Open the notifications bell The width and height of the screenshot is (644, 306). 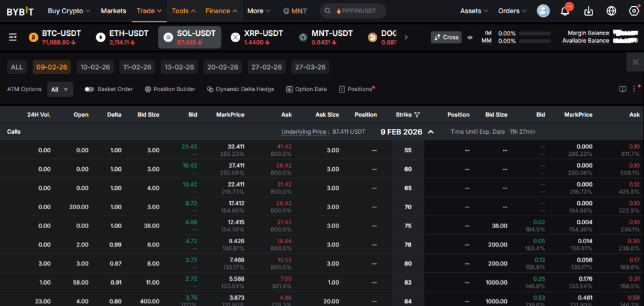pyautogui.click(x=565, y=11)
